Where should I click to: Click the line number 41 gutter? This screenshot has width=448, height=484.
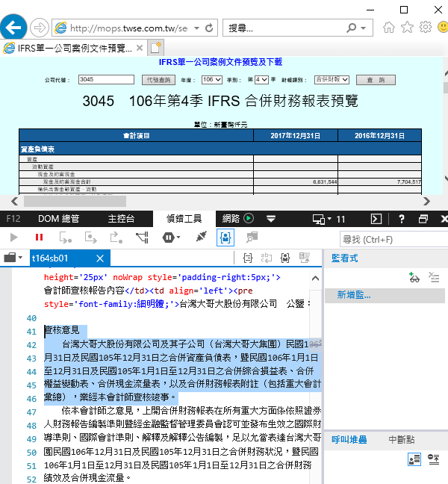tap(31, 332)
